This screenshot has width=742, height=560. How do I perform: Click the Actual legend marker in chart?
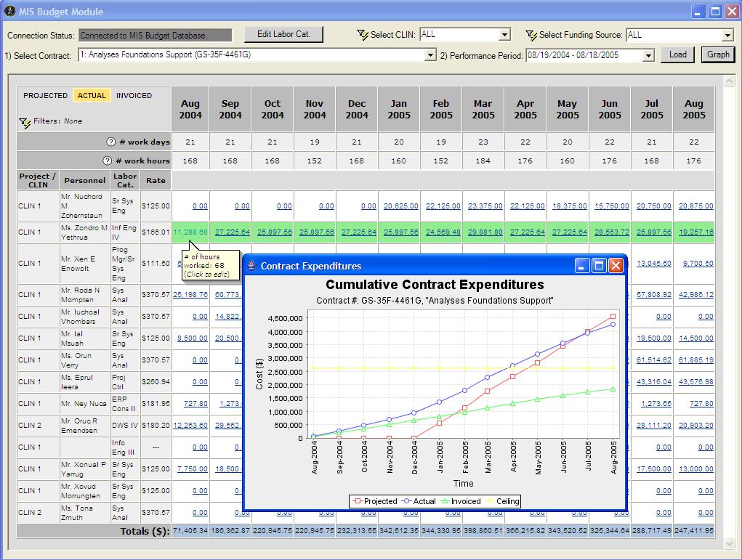(x=406, y=501)
